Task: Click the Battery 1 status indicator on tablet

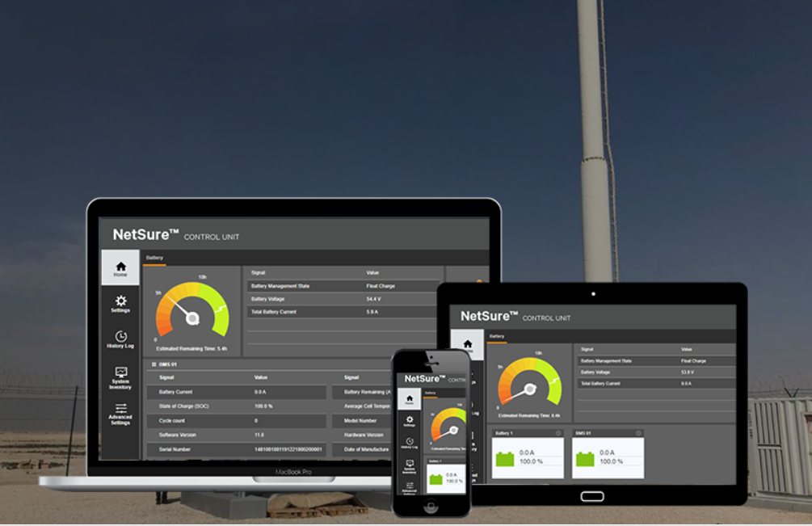Action: (x=557, y=433)
